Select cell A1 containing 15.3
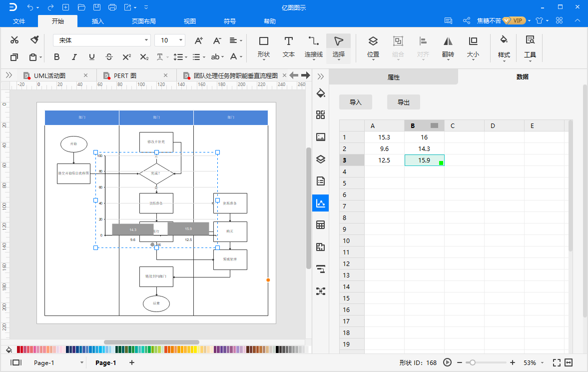 pos(384,137)
